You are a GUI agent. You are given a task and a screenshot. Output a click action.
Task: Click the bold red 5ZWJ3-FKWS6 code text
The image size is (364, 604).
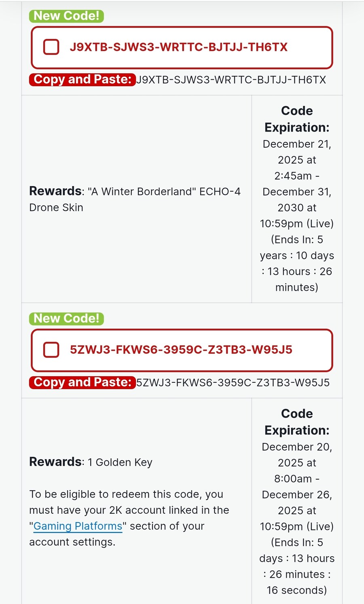[x=181, y=350]
